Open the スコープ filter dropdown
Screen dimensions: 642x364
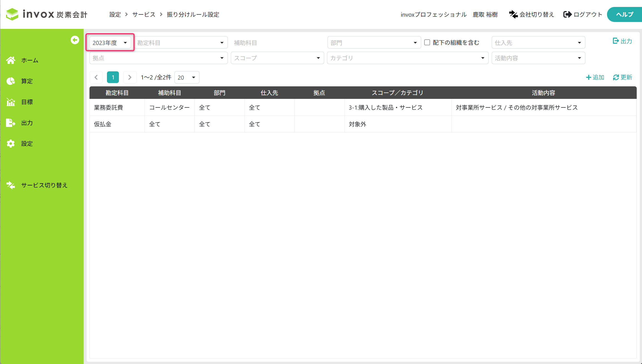[277, 58]
